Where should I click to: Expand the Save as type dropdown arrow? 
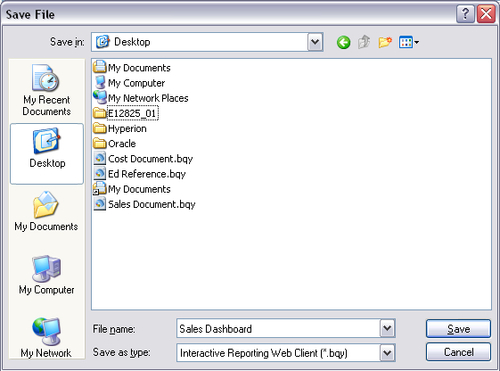pos(387,352)
